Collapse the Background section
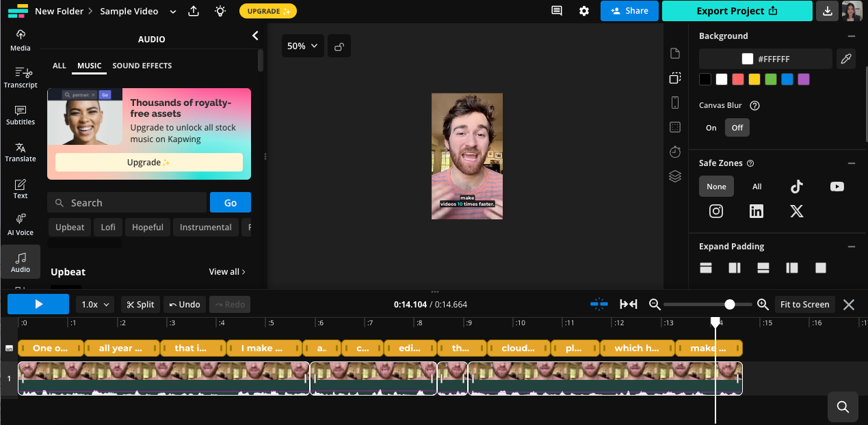 pyautogui.click(x=851, y=36)
